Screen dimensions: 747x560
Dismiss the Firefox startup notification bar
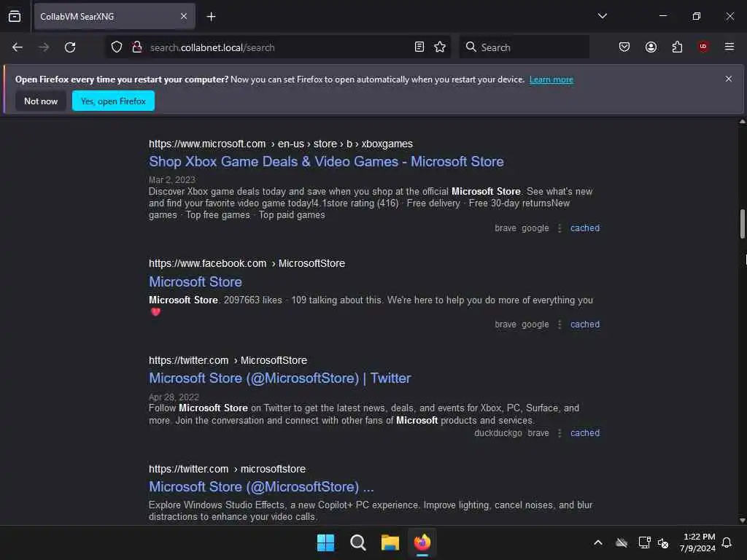click(x=729, y=79)
